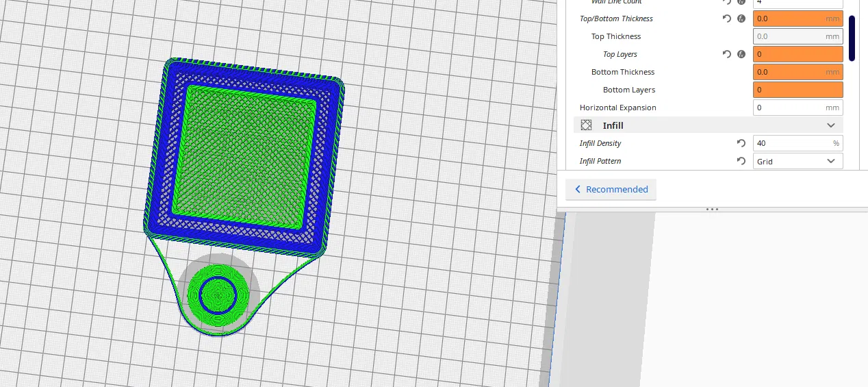Edit the Horizontal Expansion field

pyautogui.click(x=798, y=108)
